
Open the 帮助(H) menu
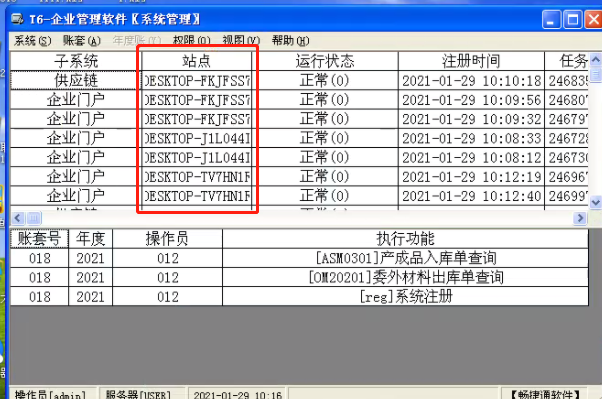click(290, 41)
